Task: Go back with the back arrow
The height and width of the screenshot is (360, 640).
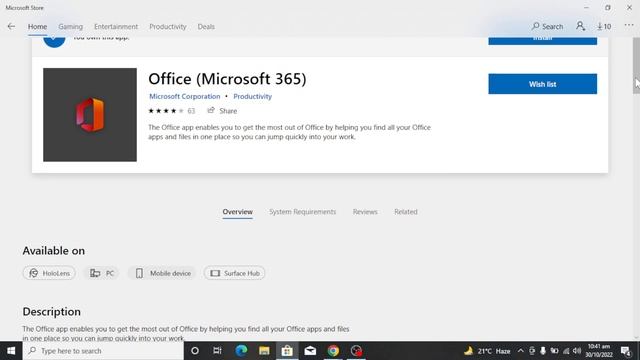Action: [11, 27]
